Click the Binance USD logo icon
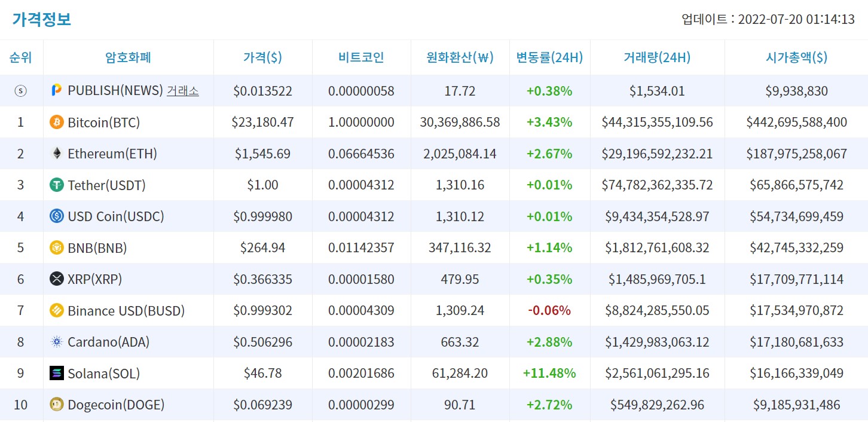868x422 pixels. tap(56, 310)
